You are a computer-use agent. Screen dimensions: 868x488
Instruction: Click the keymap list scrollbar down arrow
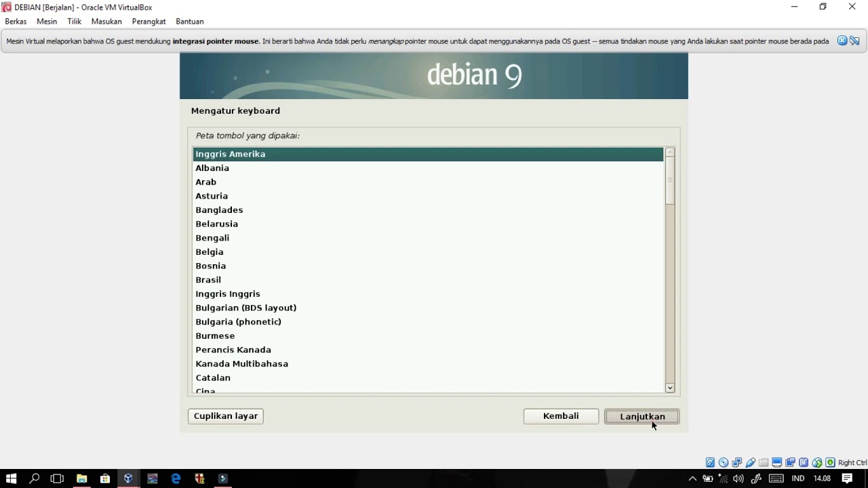pos(670,388)
